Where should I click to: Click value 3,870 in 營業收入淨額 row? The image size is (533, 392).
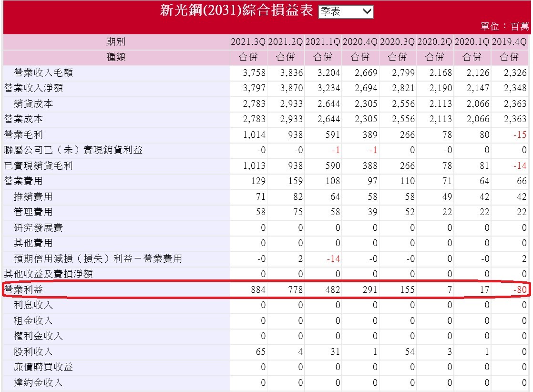(x=291, y=88)
